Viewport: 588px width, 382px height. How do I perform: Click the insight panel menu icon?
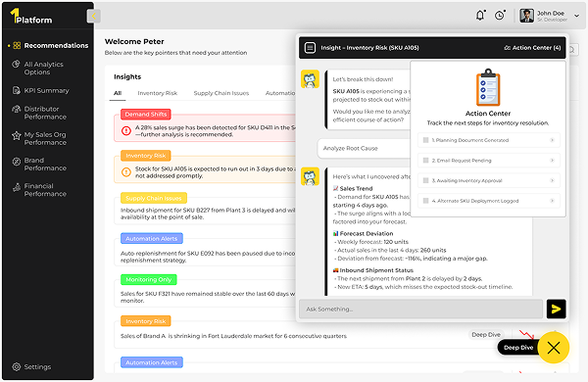pos(310,48)
